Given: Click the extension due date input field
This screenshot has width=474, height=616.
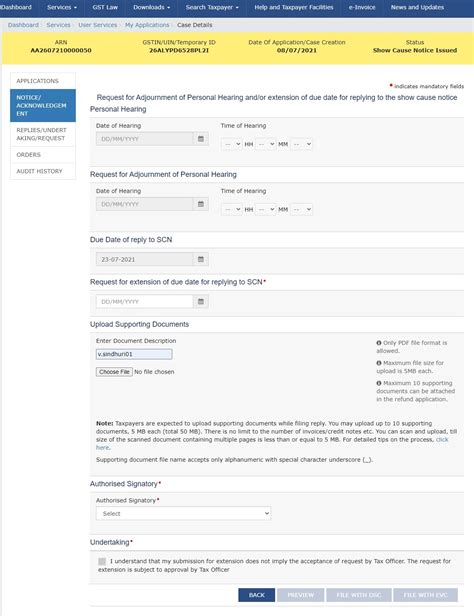Looking at the screenshot, I should pyautogui.click(x=145, y=301).
